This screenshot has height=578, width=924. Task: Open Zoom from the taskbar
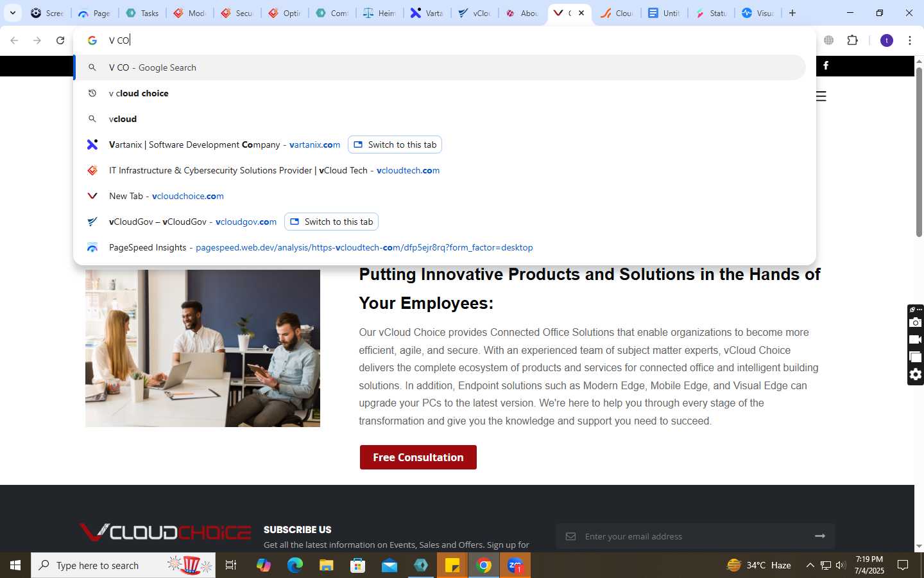click(x=515, y=565)
